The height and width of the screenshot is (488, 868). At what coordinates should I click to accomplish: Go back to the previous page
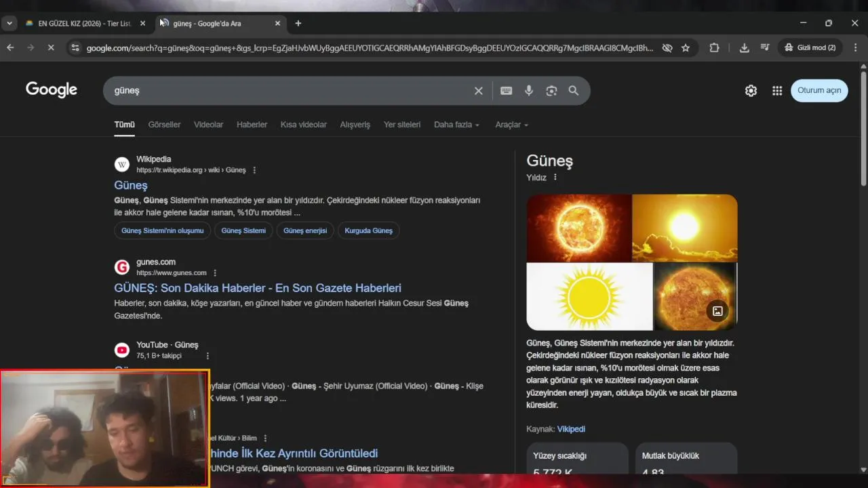click(10, 48)
